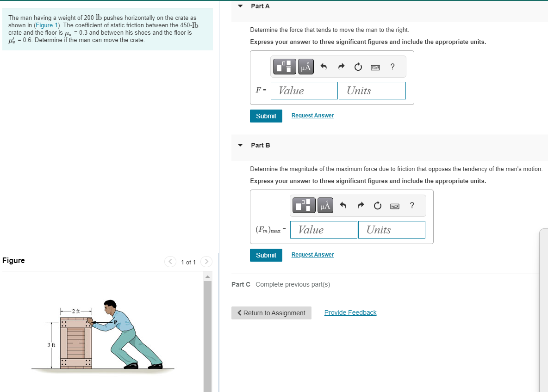
Task: Show keyboard shortcuts in Part B toolbar
Action: coord(395,206)
